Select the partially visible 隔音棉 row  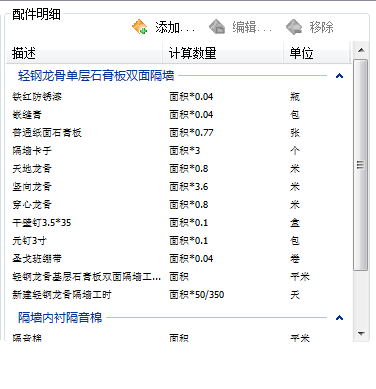179,337
